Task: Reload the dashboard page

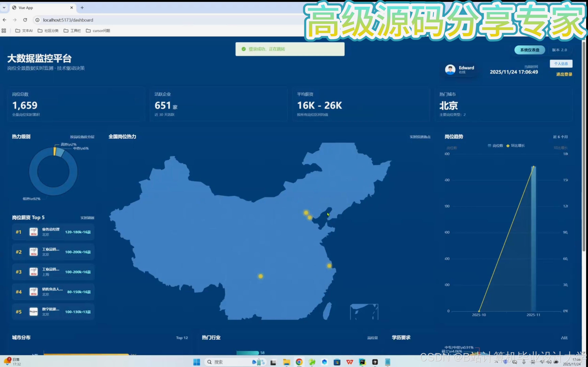Action: coord(25,20)
